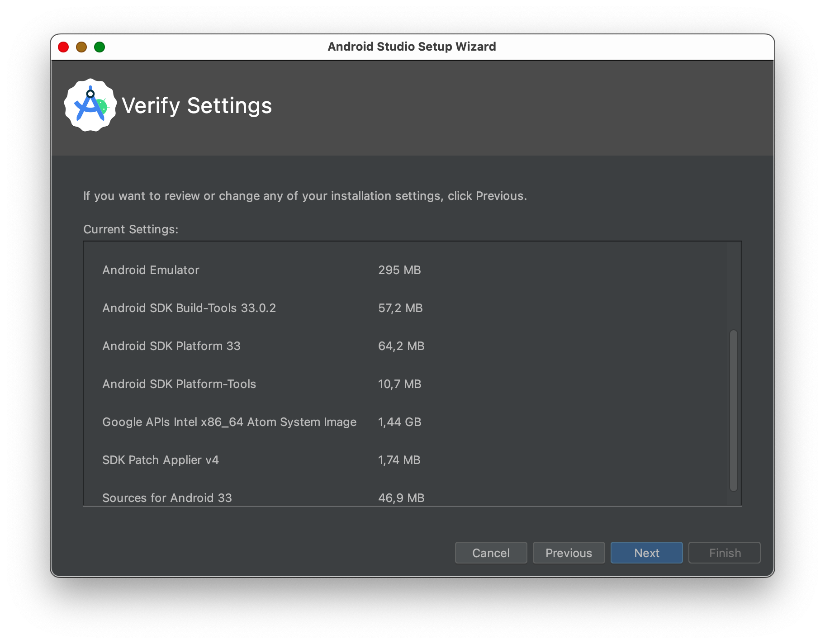The width and height of the screenshot is (825, 644).
Task: Click the 1,44 GB size value
Action: coord(400,422)
